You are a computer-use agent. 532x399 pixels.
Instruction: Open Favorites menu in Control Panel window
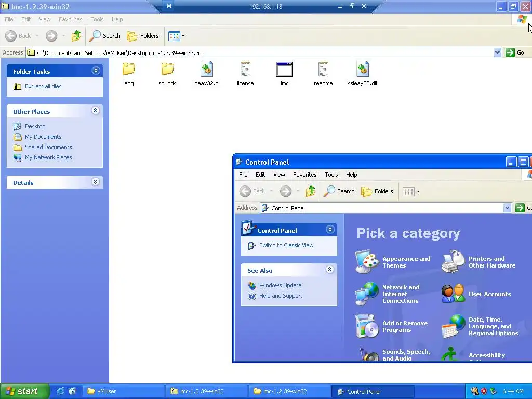304,175
